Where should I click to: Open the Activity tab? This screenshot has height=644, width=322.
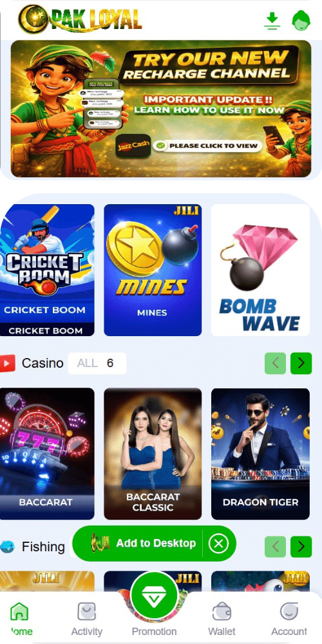[87, 619]
